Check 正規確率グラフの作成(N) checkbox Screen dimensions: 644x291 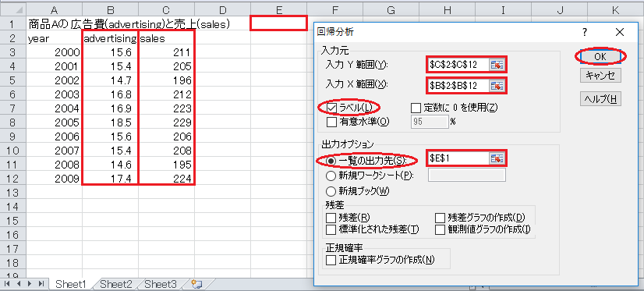pyautogui.click(x=331, y=260)
